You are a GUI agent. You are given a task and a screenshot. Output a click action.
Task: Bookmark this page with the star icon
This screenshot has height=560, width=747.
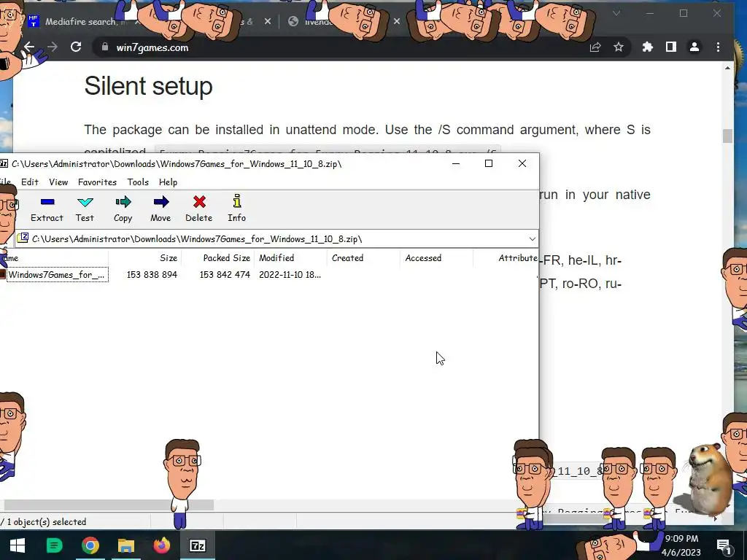tap(619, 47)
